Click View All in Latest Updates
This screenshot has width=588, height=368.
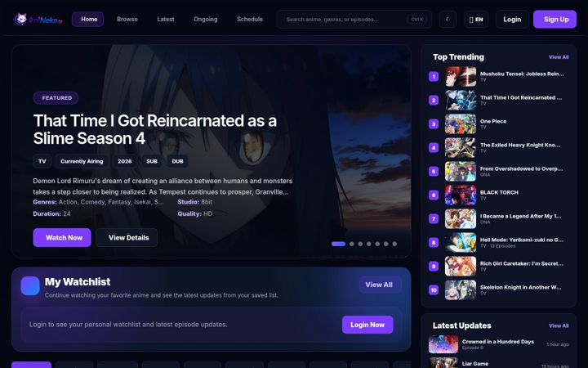559,325
